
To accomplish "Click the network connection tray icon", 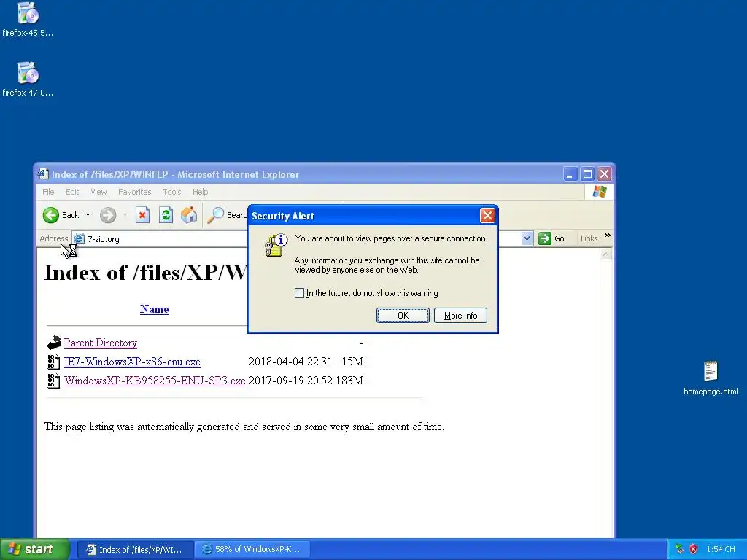I will (680, 549).
